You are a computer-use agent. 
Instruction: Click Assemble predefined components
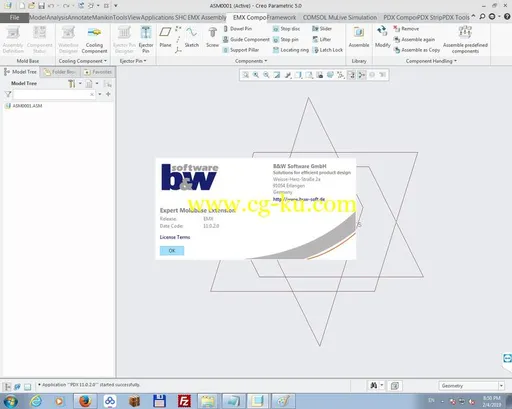(x=465, y=39)
